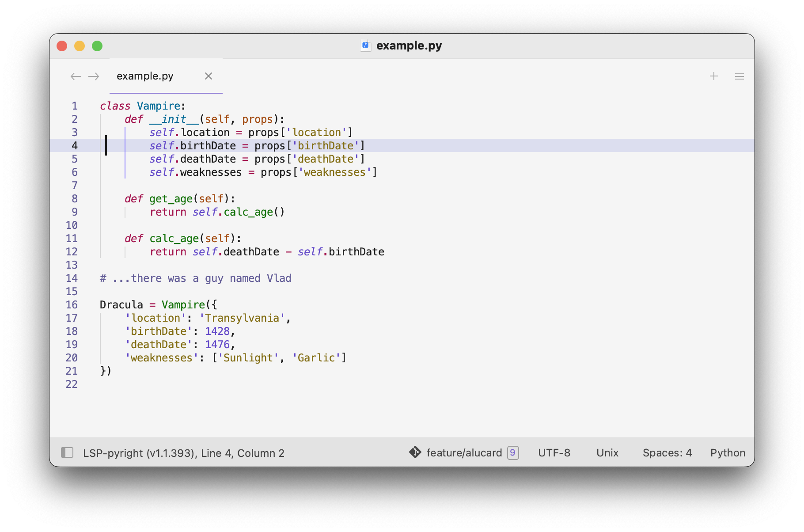The height and width of the screenshot is (532, 804).
Task: Change the UTF-8 file encoding
Action: tap(554, 453)
